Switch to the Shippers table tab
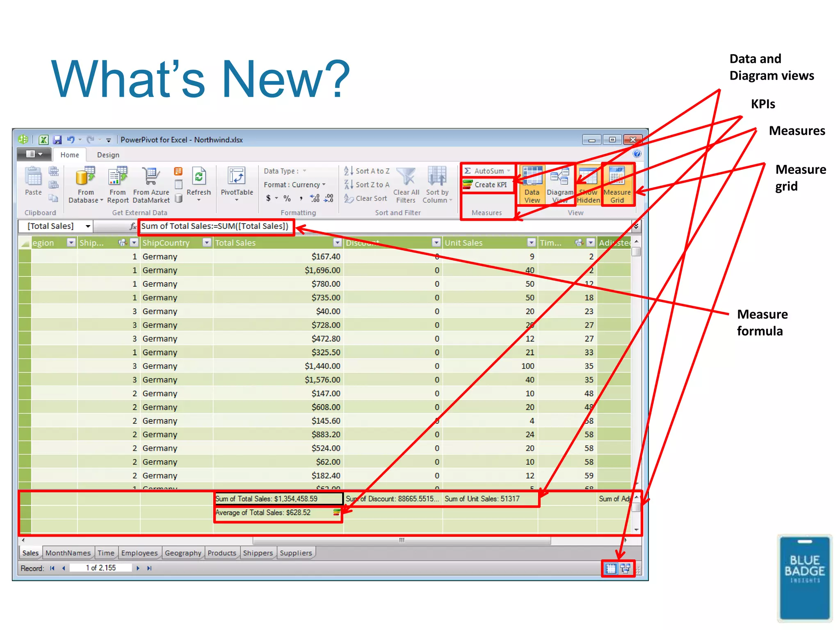This screenshot has width=840, height=630. (x=258, y=553)
